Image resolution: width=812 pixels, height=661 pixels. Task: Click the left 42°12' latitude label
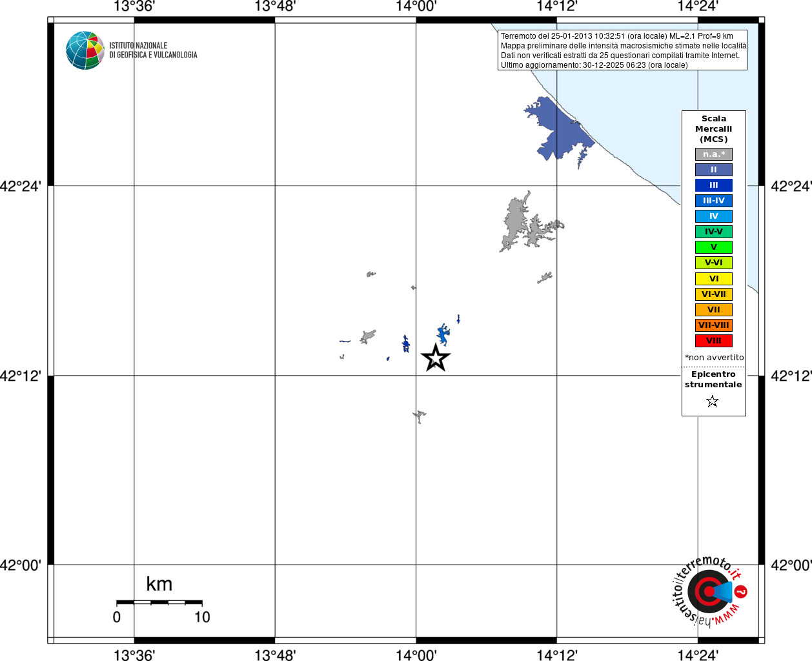pyautogui.click(x=21, y=376)
